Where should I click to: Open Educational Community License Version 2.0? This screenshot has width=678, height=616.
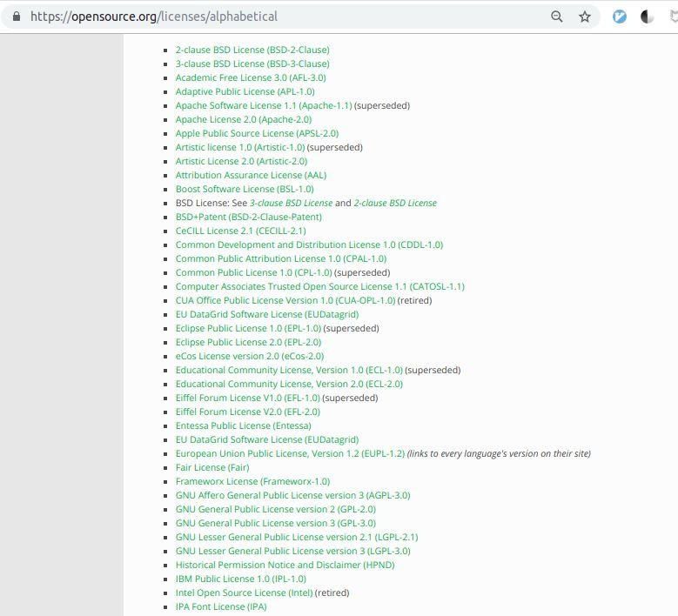point(289,384)
